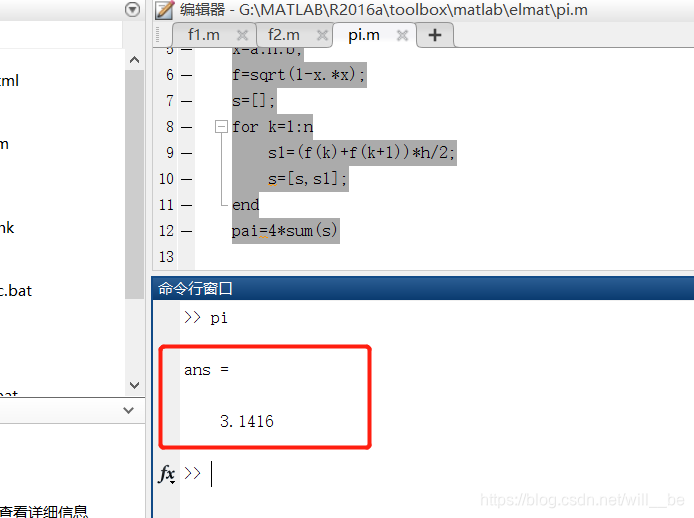Select the pi.m editor tab
Screen dimensions: 694x518
point(364,35)
